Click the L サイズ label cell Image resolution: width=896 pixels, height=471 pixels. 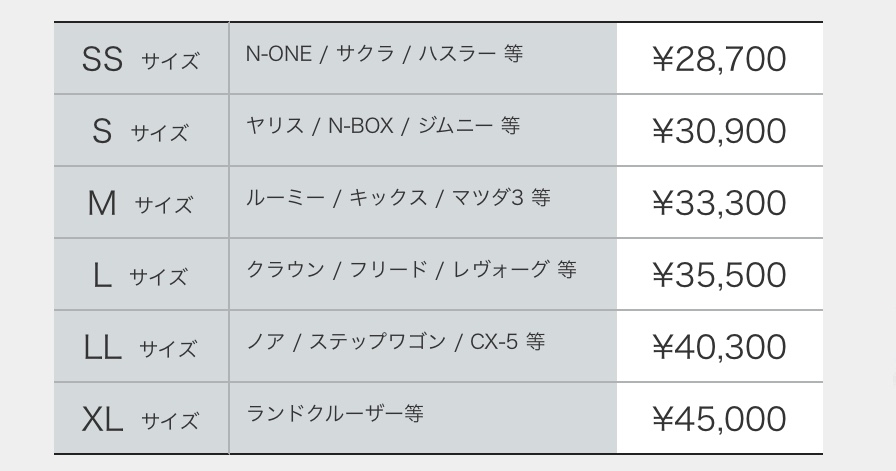[x=141, y=276]
